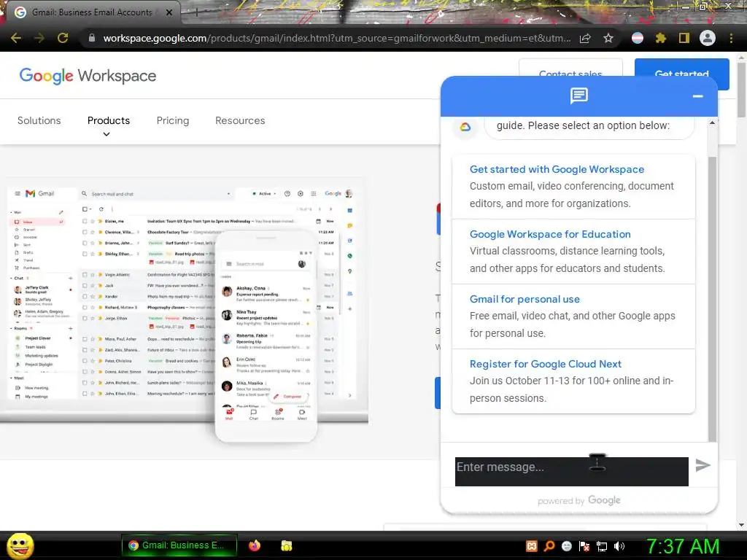Click the share page icon in address bar
The image size is (747, 560).
(585, 38)
